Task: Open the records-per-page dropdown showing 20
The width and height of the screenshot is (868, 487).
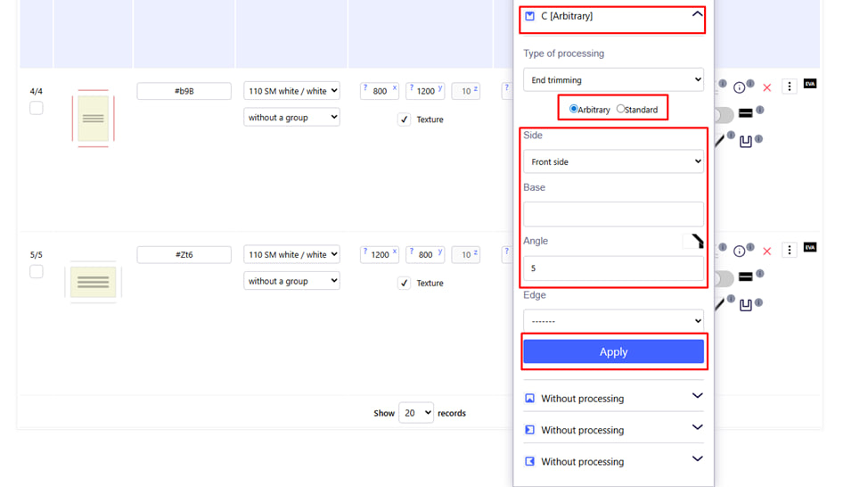Action: click(415, 413)
